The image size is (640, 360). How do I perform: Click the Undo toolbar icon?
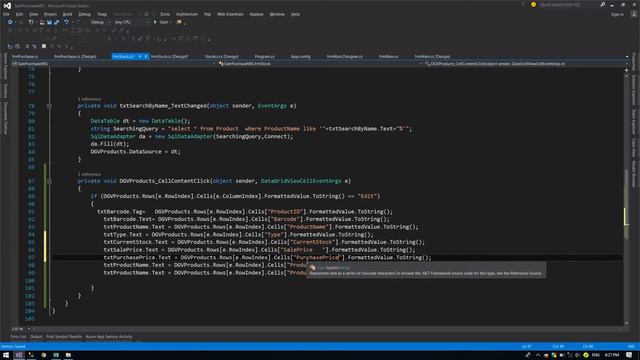(66, 22)
